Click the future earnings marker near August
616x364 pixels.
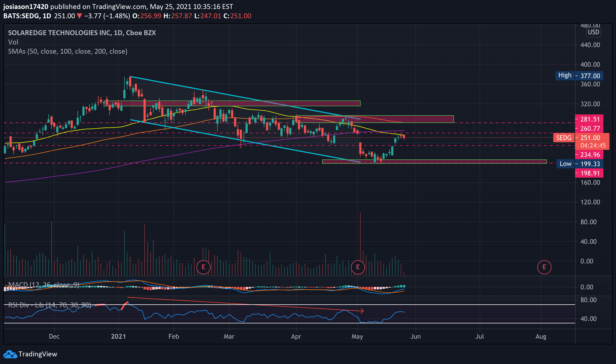click(544, 267)
